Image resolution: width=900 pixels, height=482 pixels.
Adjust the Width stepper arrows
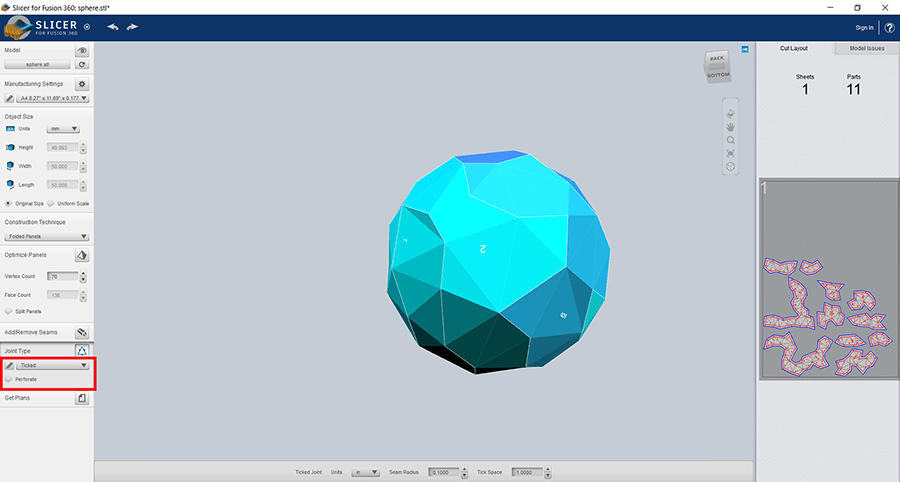tap(83, 166)
